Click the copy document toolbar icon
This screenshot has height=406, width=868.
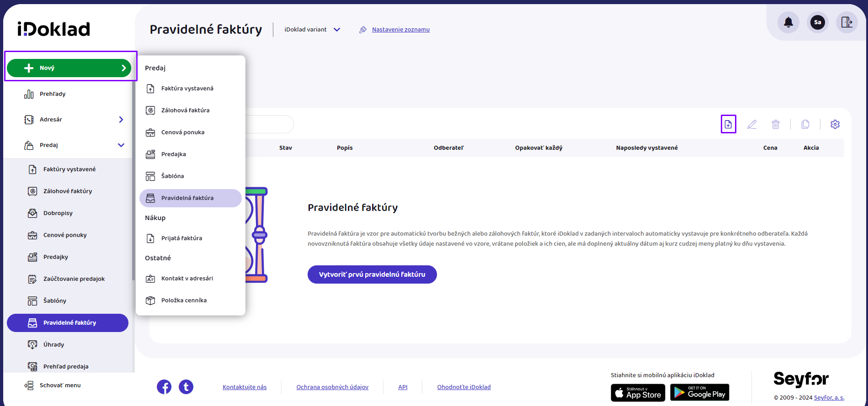point(805,124)
